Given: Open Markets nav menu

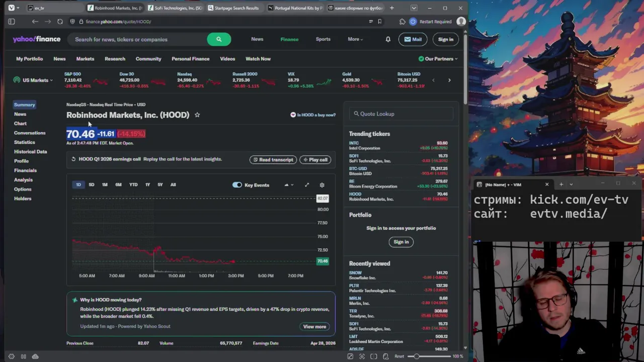Looking at the screenshot, I should tap(85, 59).
